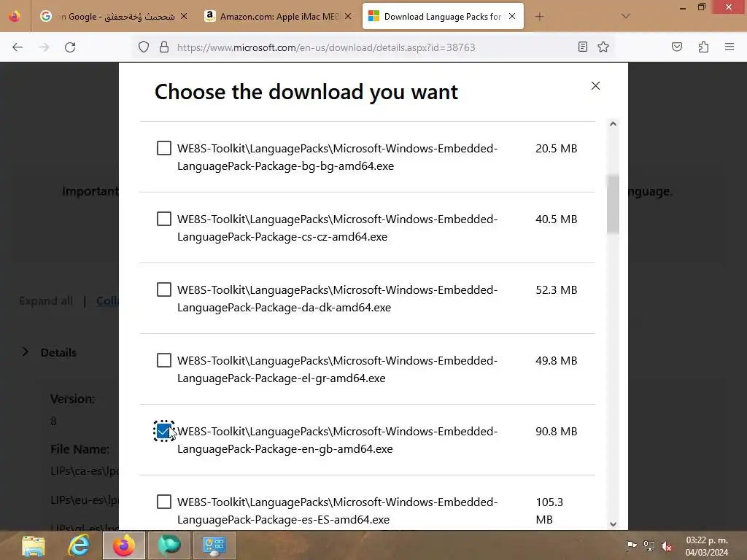Image resolution: width=747 pixels, height=560 pixels.
Task: Click the 40.5 MB size value
Action: [x=556, y=219]
